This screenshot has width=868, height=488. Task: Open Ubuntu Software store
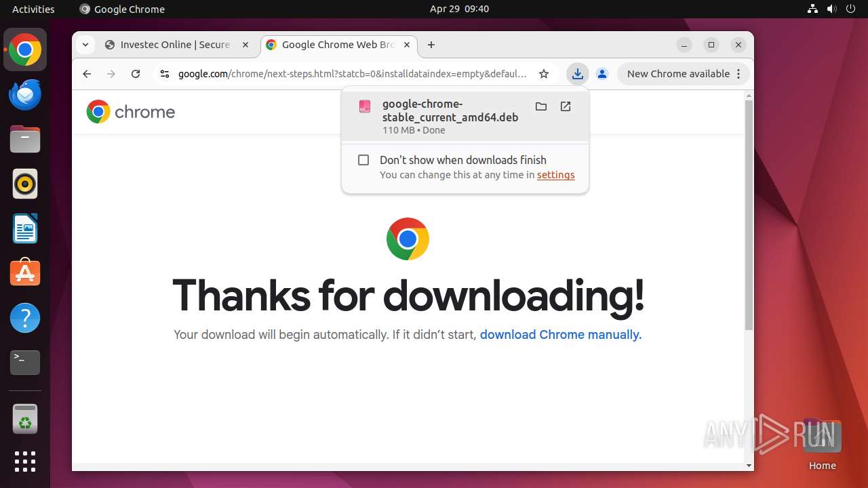click(x=25, y=273)
